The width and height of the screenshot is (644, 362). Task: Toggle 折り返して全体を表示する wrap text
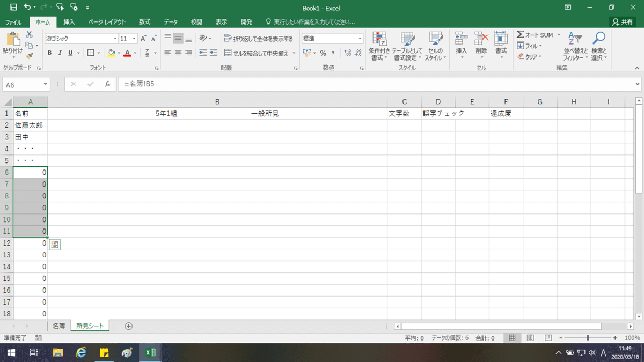(x=259, y=39)
